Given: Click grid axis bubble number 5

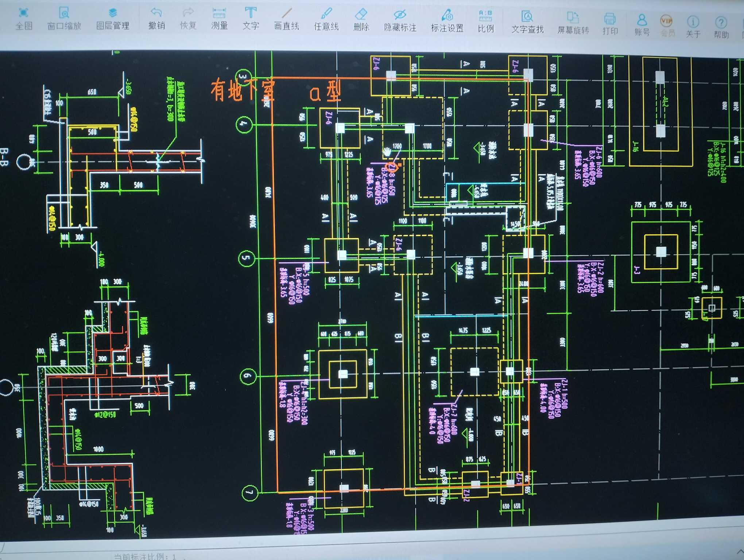Looking at the screenshot, I should click(247, 258).
